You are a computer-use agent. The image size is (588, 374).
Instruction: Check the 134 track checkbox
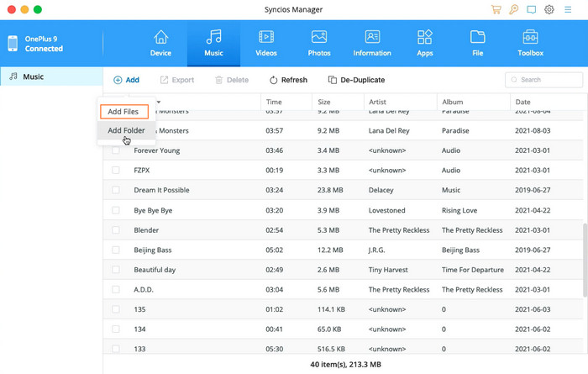tap(116, 329)
